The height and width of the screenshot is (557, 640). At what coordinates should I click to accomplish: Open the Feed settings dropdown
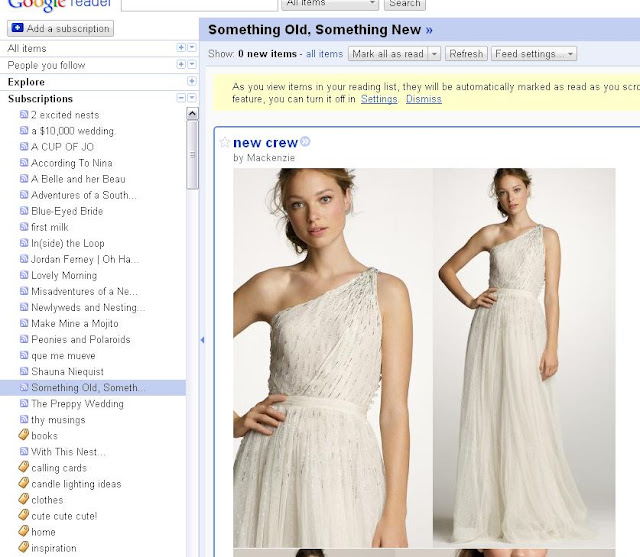click(534, 54)
